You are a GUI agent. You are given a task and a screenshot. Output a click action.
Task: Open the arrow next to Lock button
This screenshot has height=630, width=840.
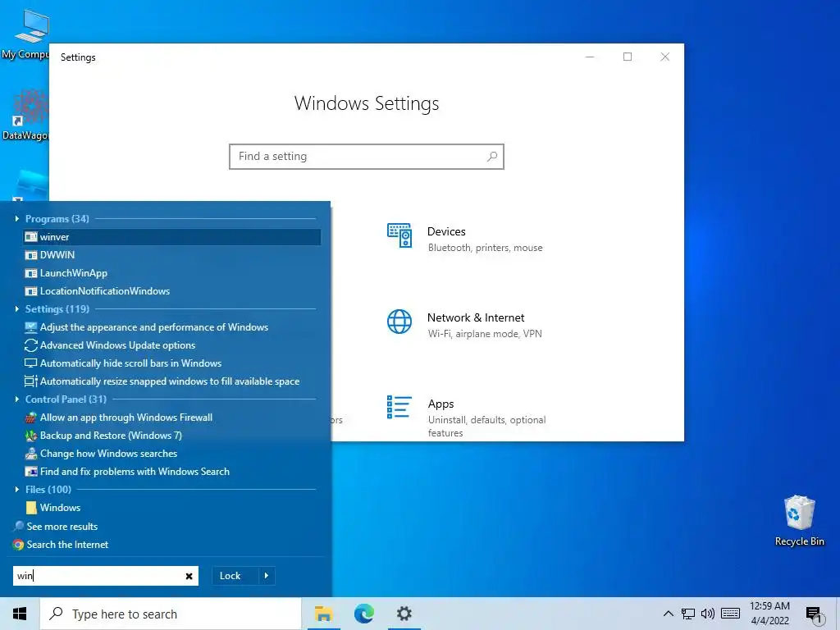(267, 576)
